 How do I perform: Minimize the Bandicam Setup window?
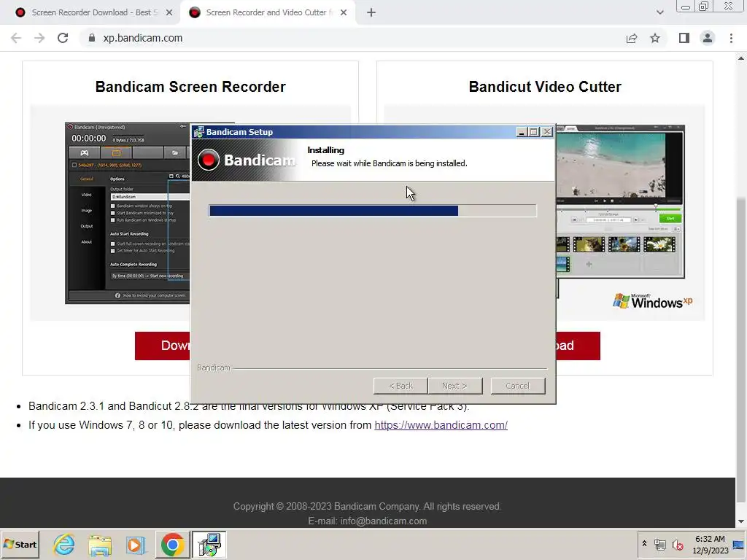tap(521, 132)
